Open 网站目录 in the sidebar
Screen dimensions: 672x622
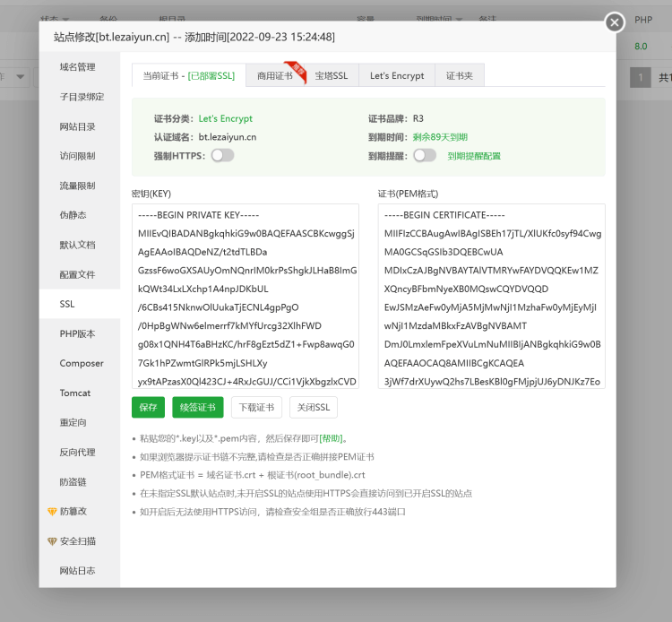pyautogui.click(x=80, y=126)
